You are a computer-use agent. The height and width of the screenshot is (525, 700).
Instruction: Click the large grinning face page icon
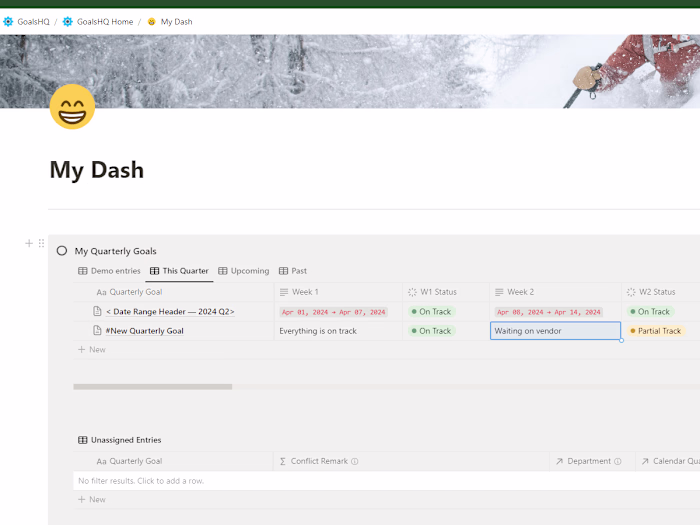(x=72, y=107)
